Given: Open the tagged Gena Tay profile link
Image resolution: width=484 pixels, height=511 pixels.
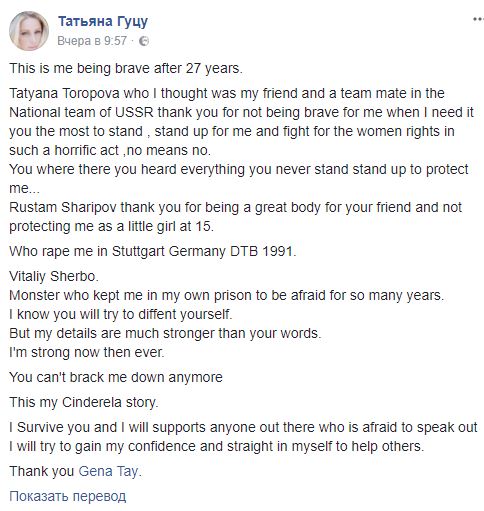Looking at the screenshot, I should tap(108, 471).
